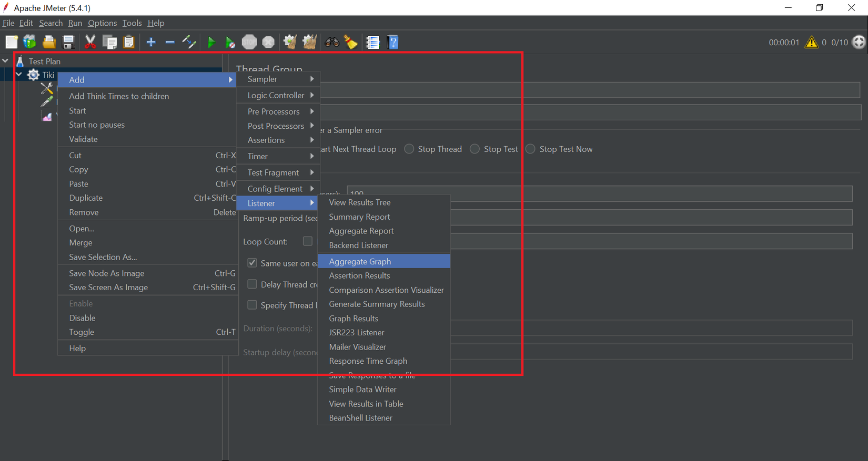This screenshot has height=461, width=868.
Task: Expand the Config Element submenu
Action: (278, 189)
